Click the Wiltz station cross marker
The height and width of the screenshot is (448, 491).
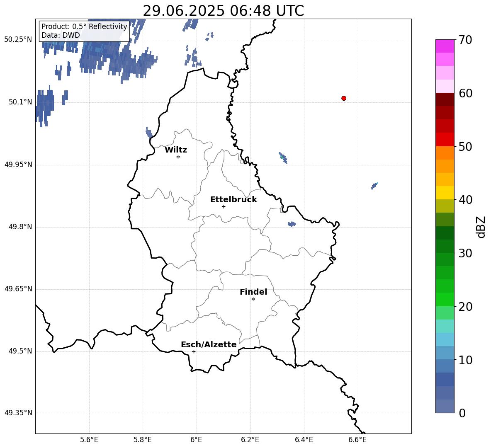point(178,157)
